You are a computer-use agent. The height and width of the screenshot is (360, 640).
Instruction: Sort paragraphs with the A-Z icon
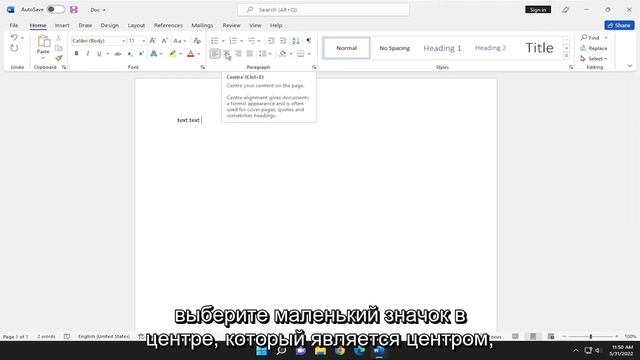(x=296, y=40)
